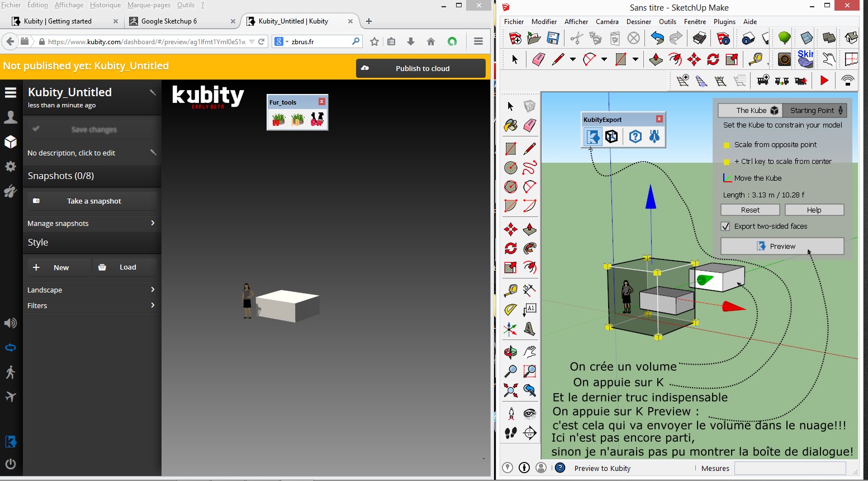Select the Walk footprints tool

pyautogui.click(x=510, y=432)
